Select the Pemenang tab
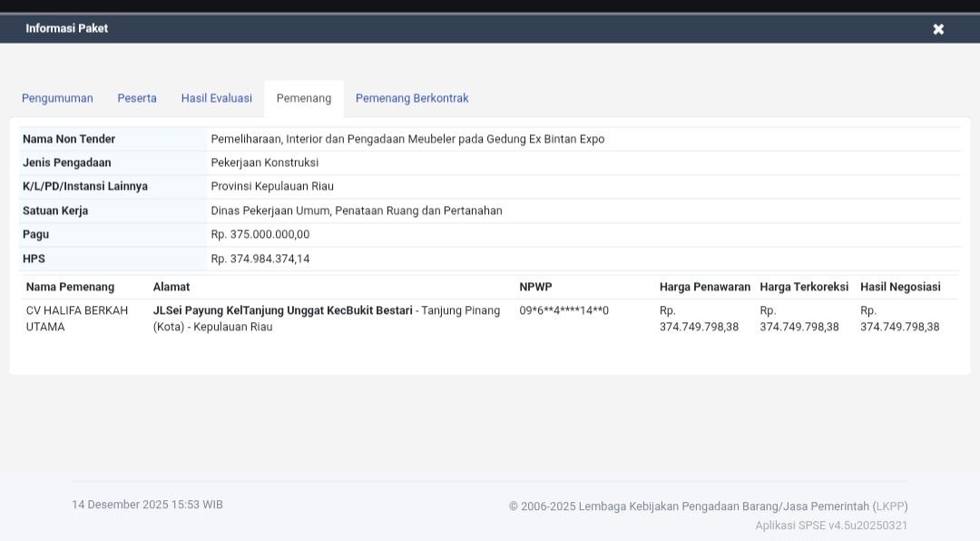Viewport: 980px width, 541px height. [304, 98]
